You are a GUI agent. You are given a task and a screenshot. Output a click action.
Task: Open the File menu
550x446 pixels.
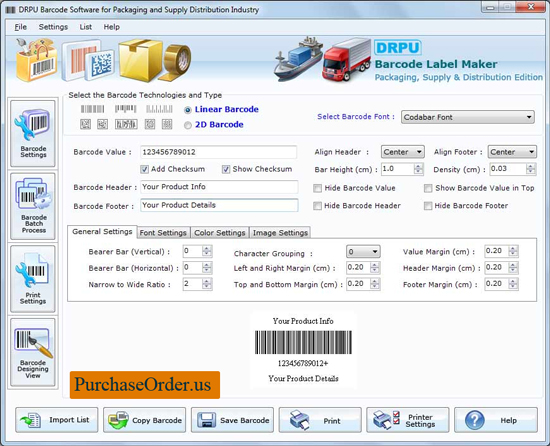coord(20,27)
